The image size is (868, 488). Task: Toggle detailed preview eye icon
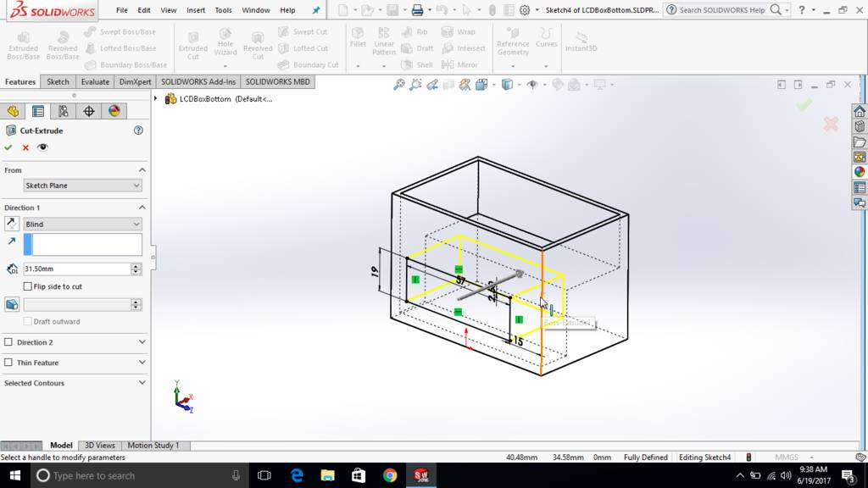point(42,147)
